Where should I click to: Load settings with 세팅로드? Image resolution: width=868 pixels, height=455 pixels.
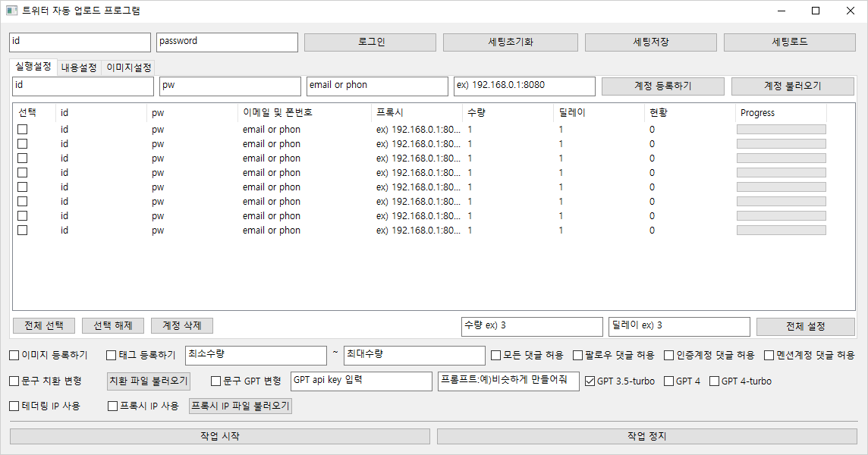[790, 42]
